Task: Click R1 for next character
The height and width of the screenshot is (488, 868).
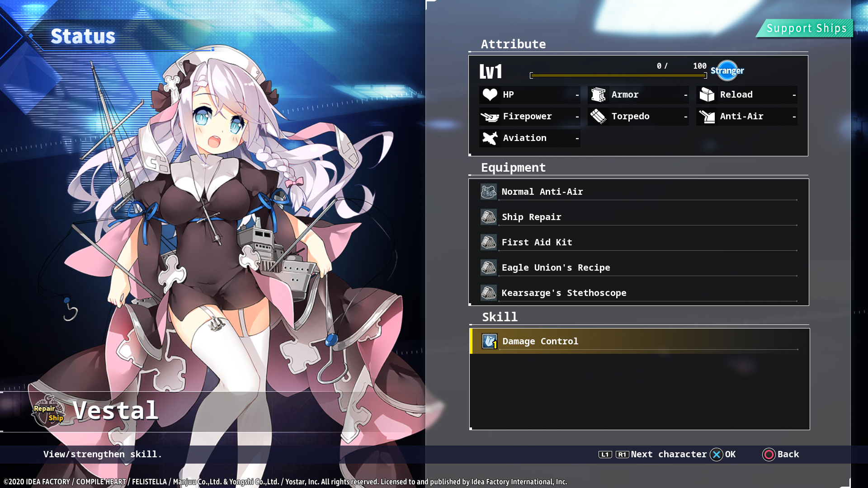Action: coord(622,455)
